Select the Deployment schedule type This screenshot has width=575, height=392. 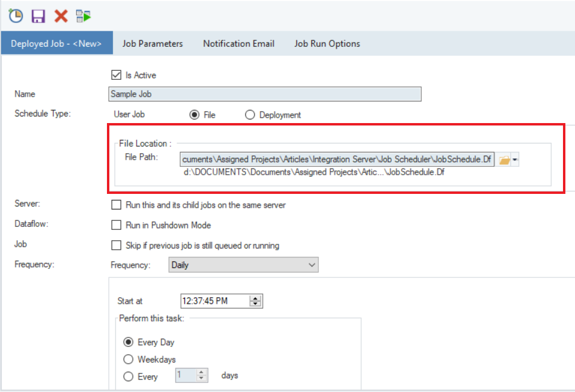coord(250,115)
